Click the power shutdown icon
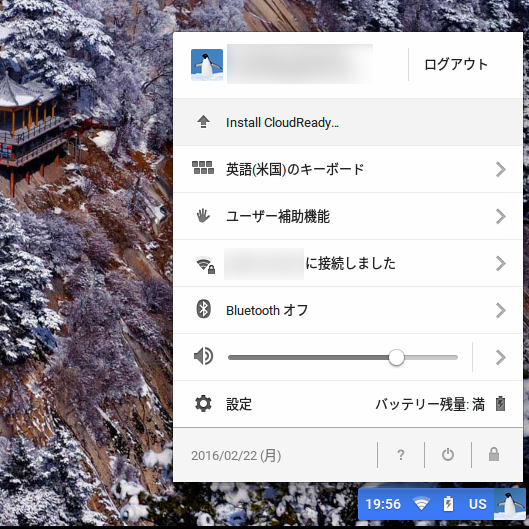This screenshot has width=529, height=529. coord(448,455)
